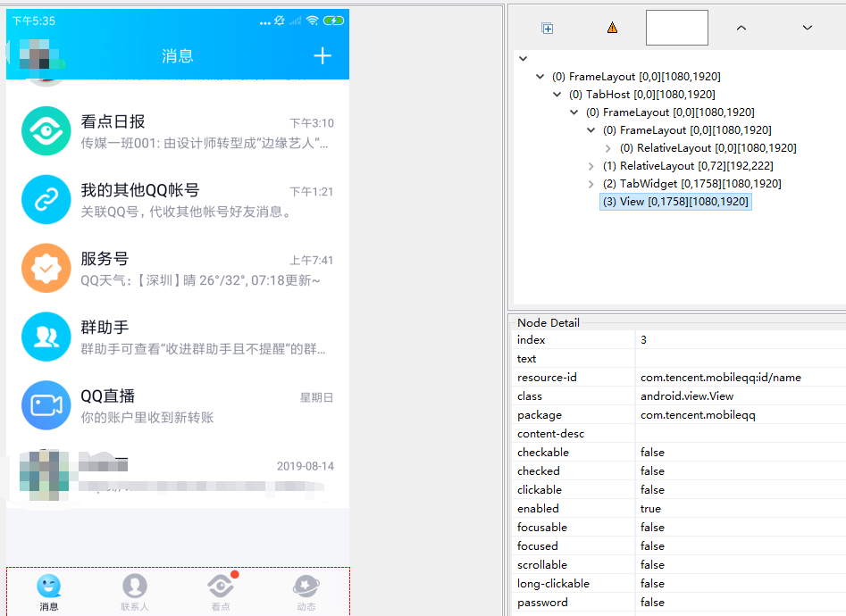Screen dimensions: 846x616
Task: Click the class value android.view.View
Action: click(x=687, y=395)
